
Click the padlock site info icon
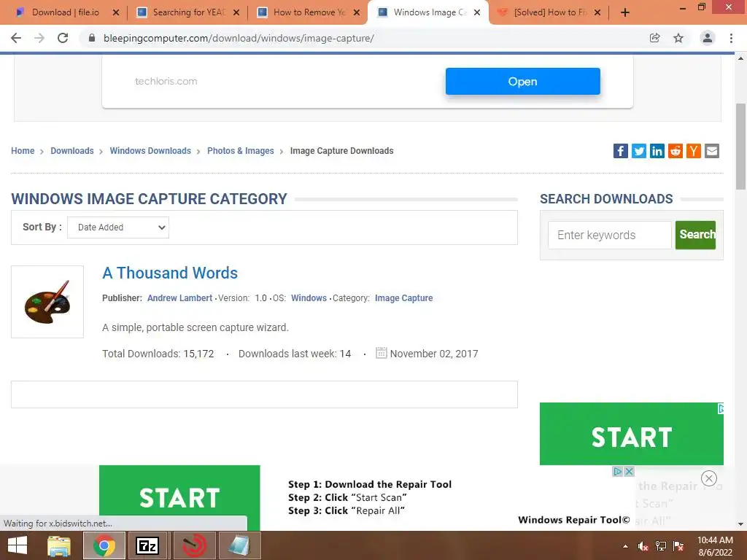pos(92,38)
